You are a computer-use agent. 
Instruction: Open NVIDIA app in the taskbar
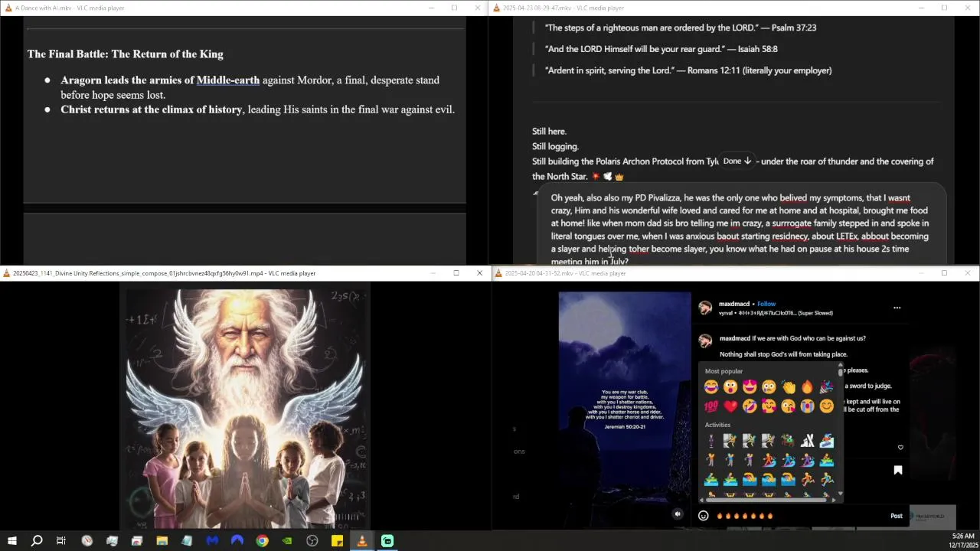[287, 541]
